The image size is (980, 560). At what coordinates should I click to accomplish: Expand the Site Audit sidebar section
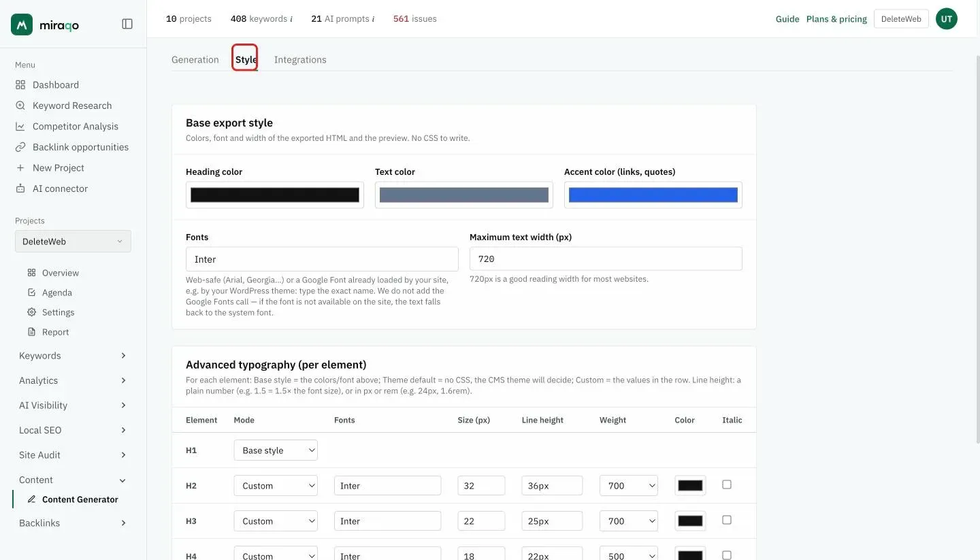click(x=73, y=455)
